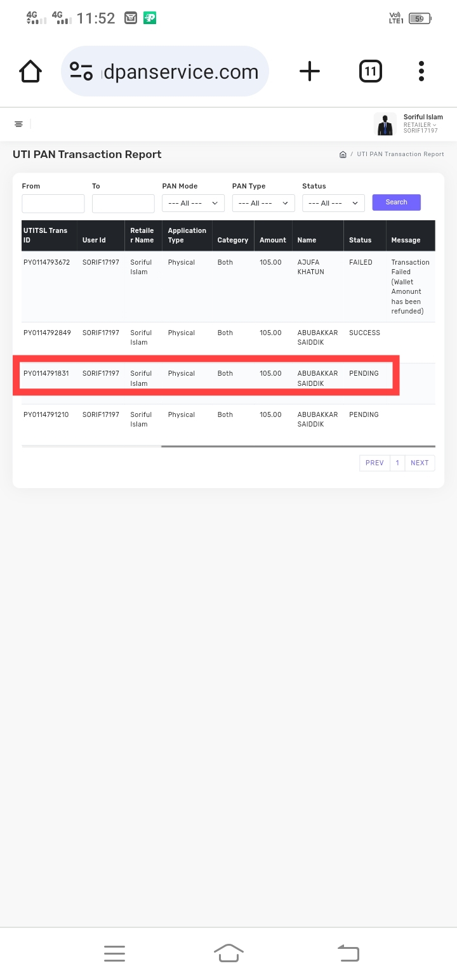Click the Search button

click(396, 202)
